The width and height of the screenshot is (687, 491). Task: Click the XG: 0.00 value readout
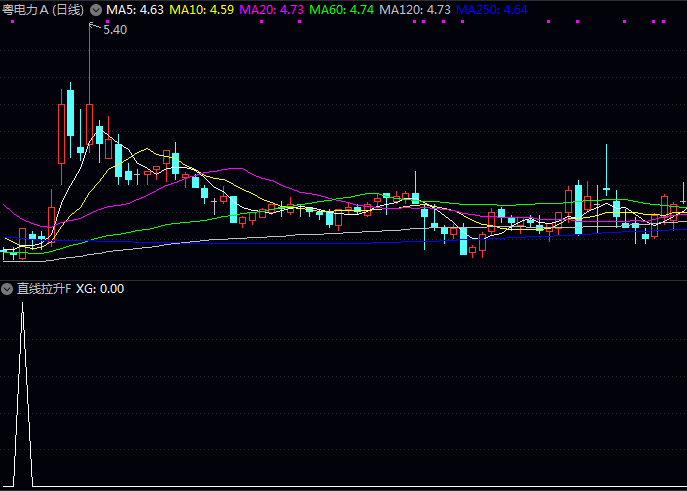100,289
